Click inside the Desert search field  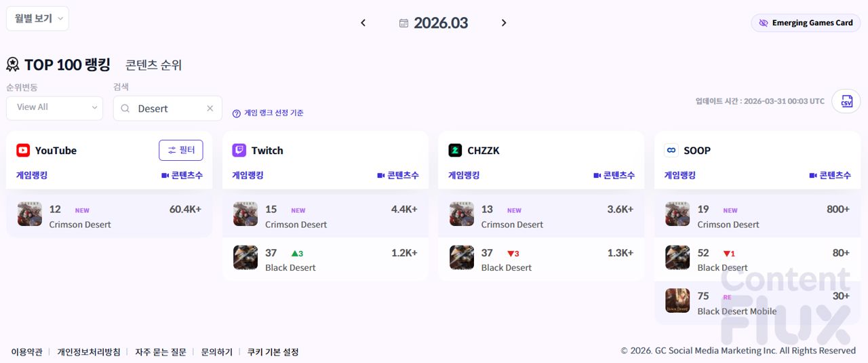pos(166,109)
